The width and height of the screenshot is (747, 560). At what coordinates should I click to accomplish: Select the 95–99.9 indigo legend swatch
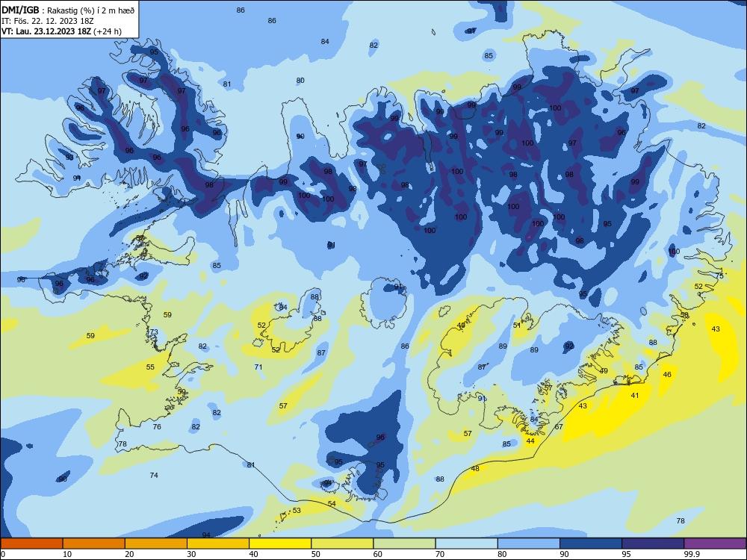(x=653, y=544)
